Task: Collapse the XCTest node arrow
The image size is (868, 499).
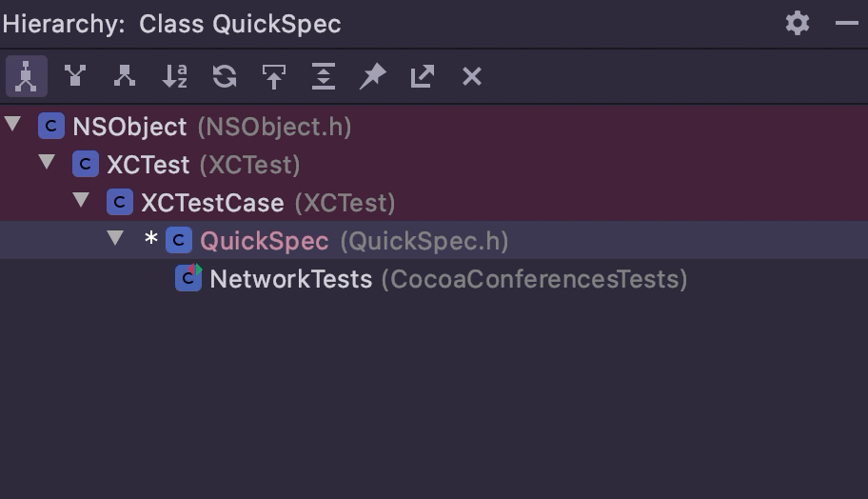Action: 47,162
